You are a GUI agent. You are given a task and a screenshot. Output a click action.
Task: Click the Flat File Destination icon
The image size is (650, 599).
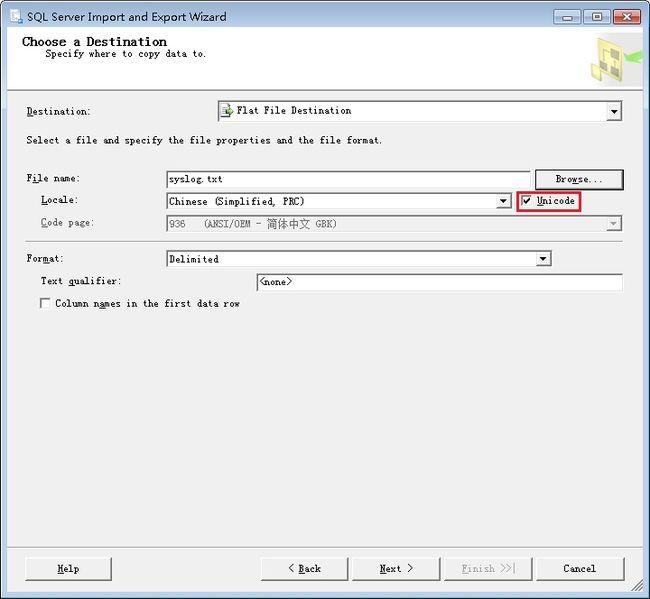(x=226, y=111)
